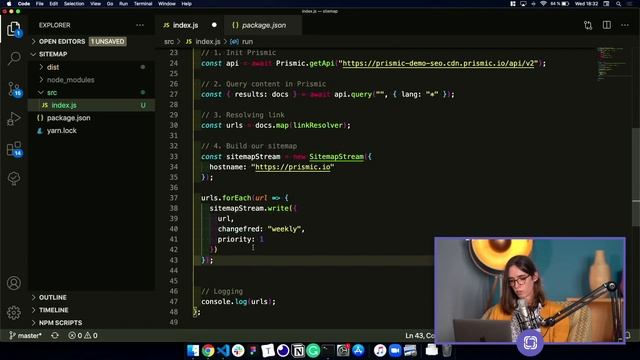Open Google Chrome from the dock
The height and width of the screenshot is (360, 640).
(208, 350)
